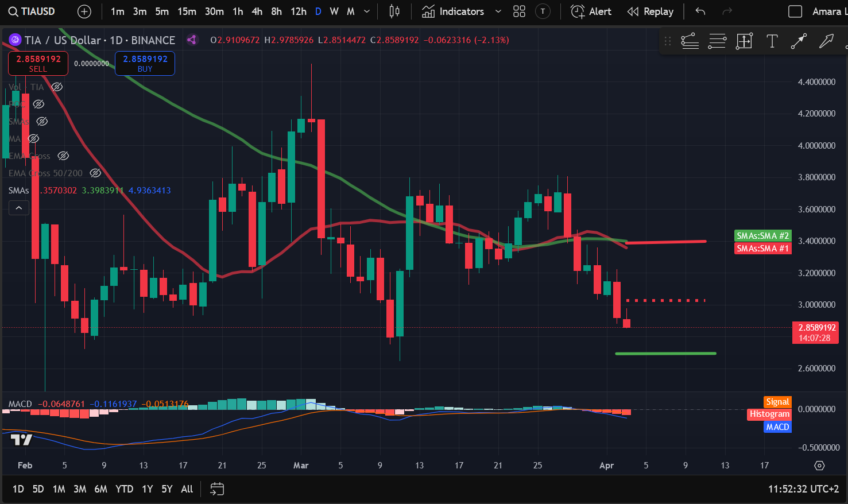The height and width of the screenshot is (504, 848).
Task: Set date range to 5D
Action: pos(38,489)
